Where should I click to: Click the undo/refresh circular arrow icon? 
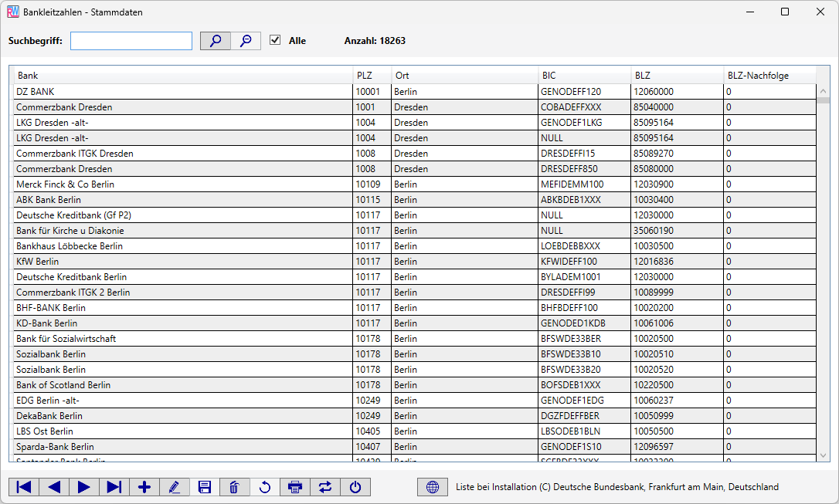pyautogui.click(x=265, y=487)
